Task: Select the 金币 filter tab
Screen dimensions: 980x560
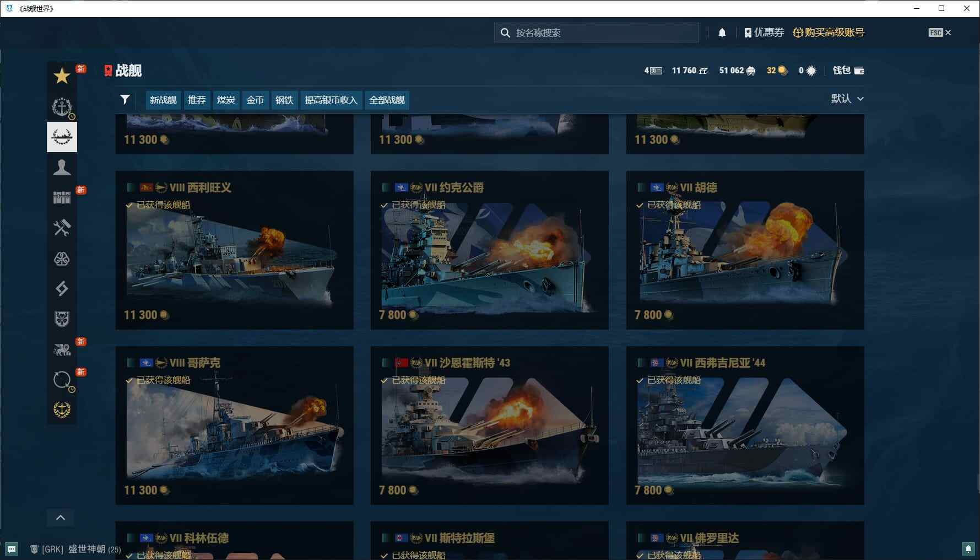Action: pyautogui.click(x=255, y=100)
